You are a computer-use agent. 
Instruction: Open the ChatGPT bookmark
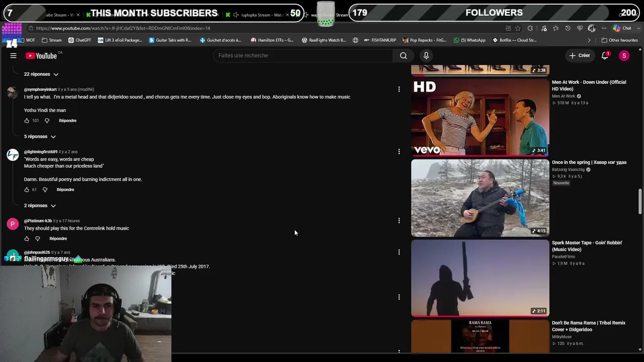coord(79,40)
